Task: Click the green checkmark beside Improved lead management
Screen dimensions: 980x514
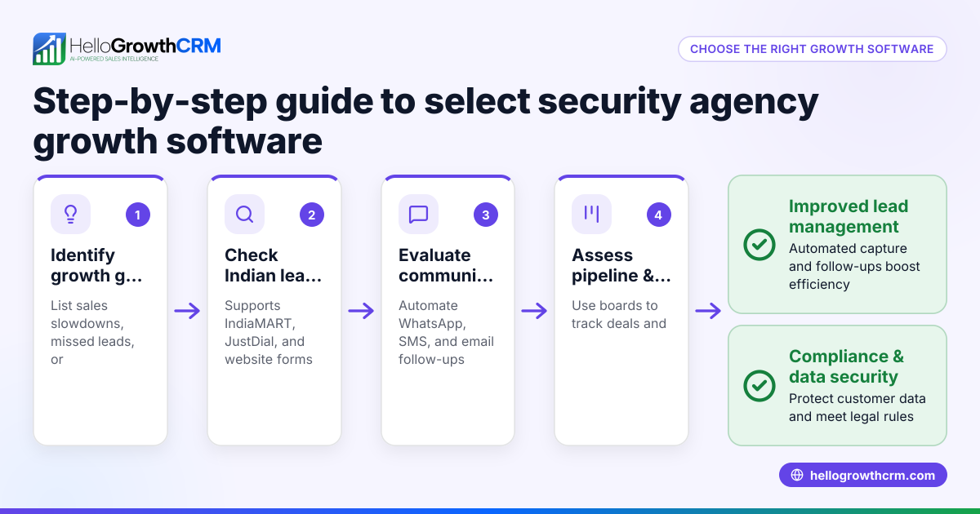Action: tap(759, 245)
